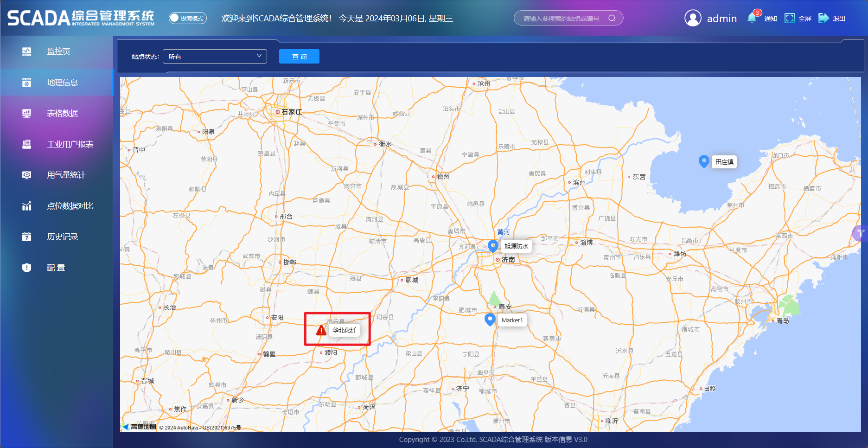
Task: Click 济南 city label on map
Action: click(x=508, y=260)
